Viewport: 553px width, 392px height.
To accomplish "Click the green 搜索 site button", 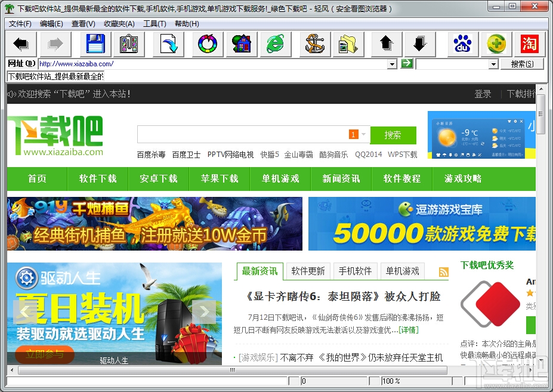I will [393, 135].
